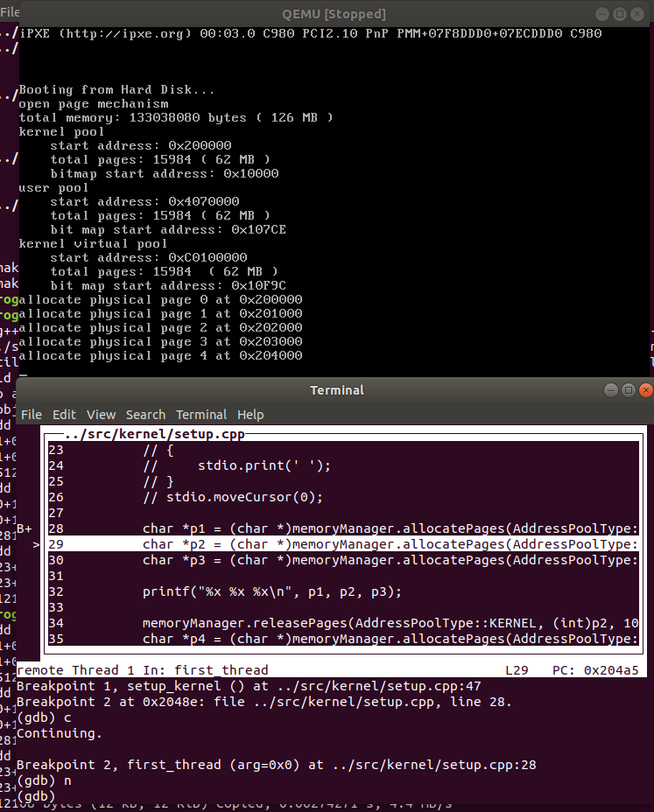The width and height of the screenshot is (654, 812).
Task: Click the PC: 0x204a5 status value
Action: tap(595, 670)
